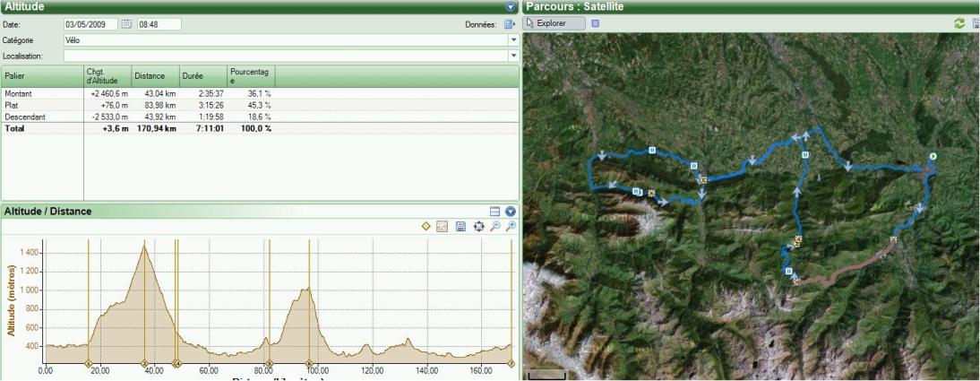Save the chart with the floppy icon
The width and height of the screenshot is (980, 381).
tap(460, 227)
